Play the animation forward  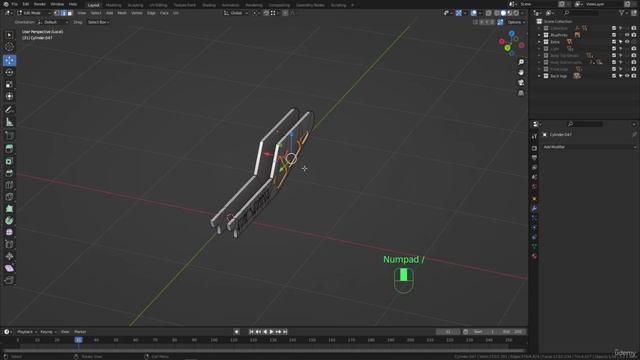coord(271,332)
